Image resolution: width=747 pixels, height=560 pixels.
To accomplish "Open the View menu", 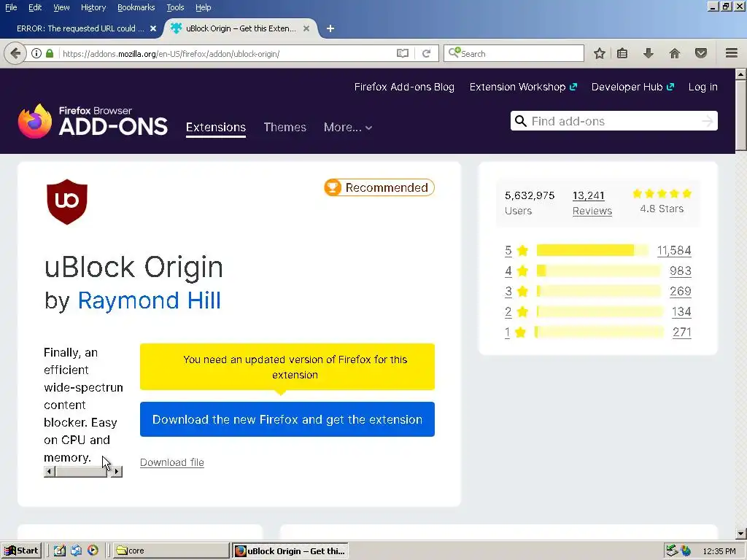I will click(61, 7).
